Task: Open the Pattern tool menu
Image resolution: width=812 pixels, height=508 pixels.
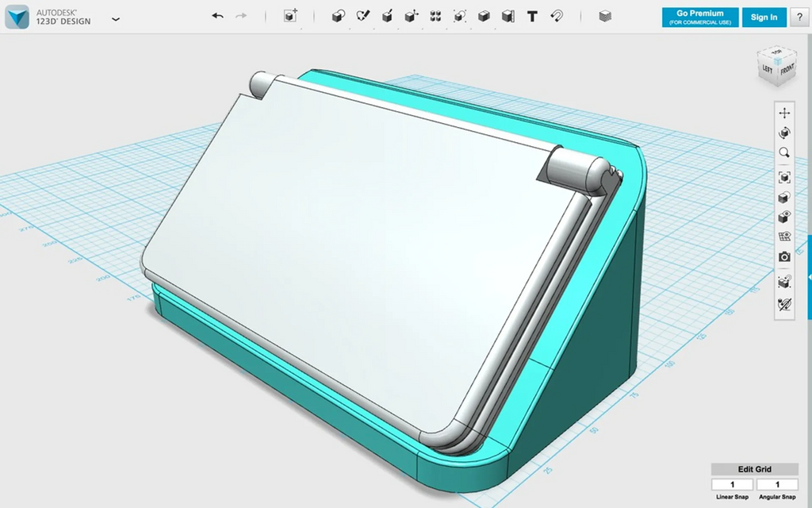Action: click(x=435, y=16)
